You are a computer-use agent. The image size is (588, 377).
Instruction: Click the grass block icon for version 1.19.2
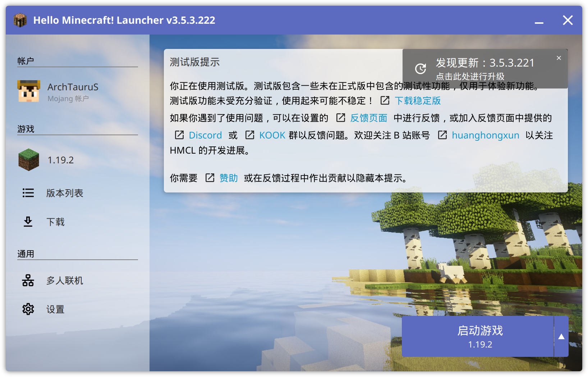28,160
